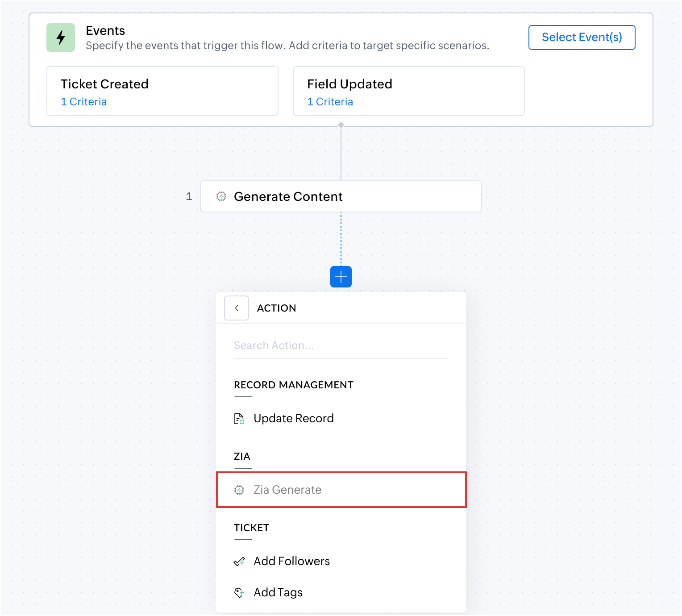Select the Field Updated event card
The width and height of the screenshot is (682, 616).
point(409,91)
